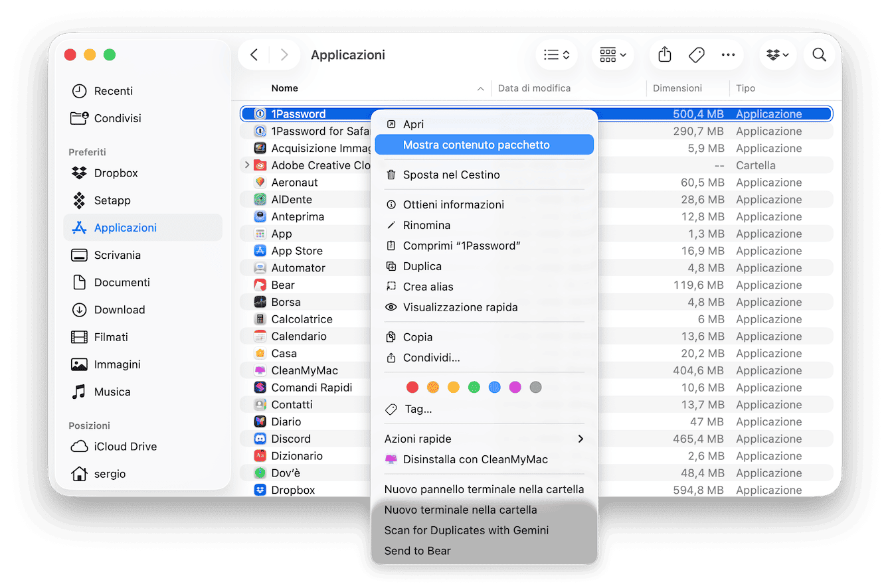Open the Share toolbar button
This screenshot has height=588, width=890.
coord(665,55)
